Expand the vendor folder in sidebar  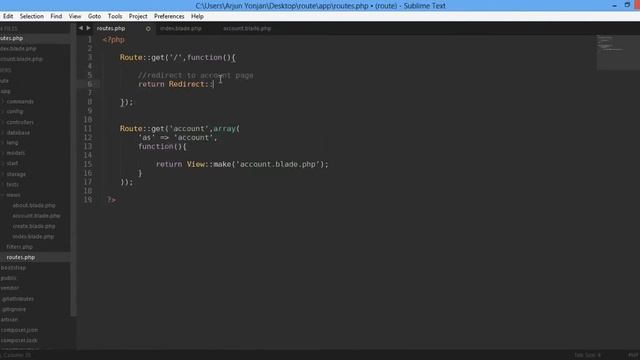[9, 288]
